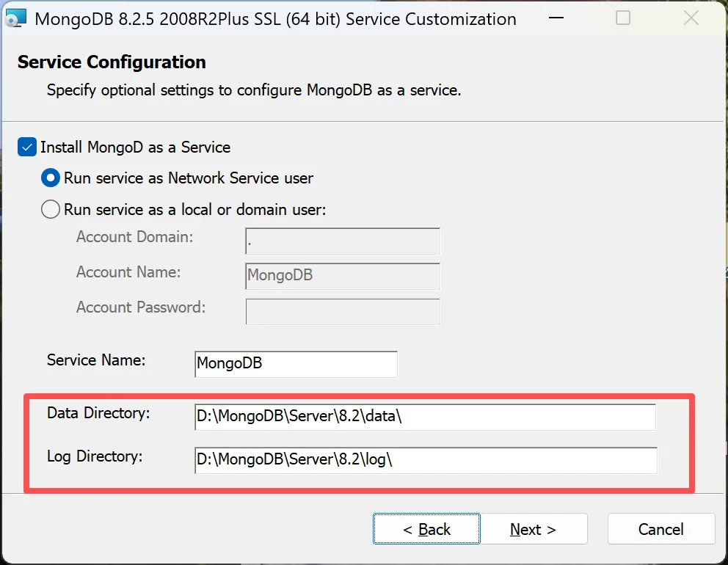Click the Service Name label

click(96, 360)
